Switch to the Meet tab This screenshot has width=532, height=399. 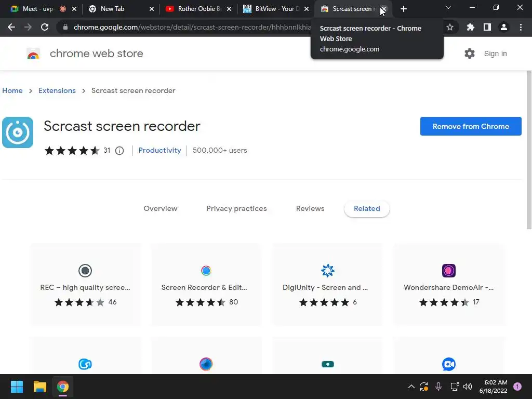pyautogui.click(x=38, y=9)
